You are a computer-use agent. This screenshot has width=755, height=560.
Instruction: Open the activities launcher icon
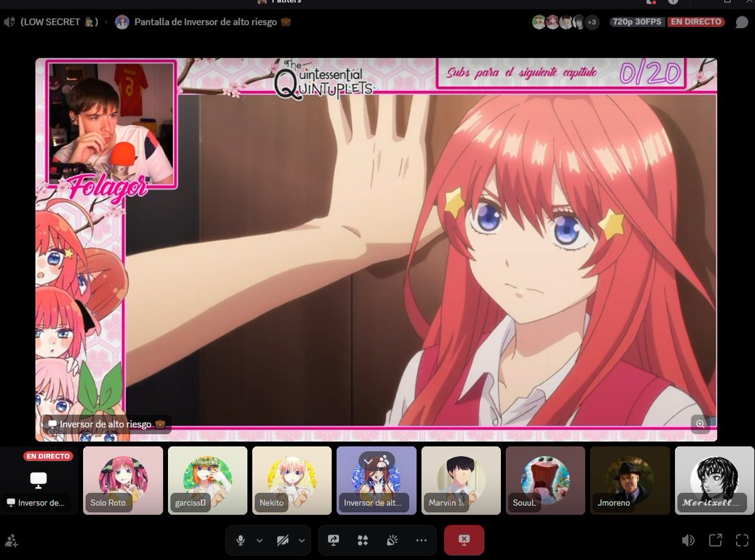click(362, 540)
